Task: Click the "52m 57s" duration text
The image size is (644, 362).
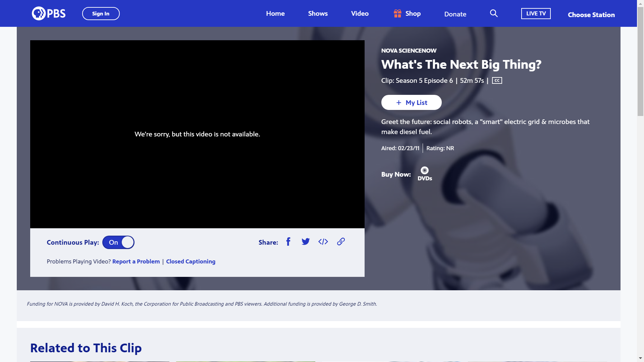Action: tap(472, 80)
